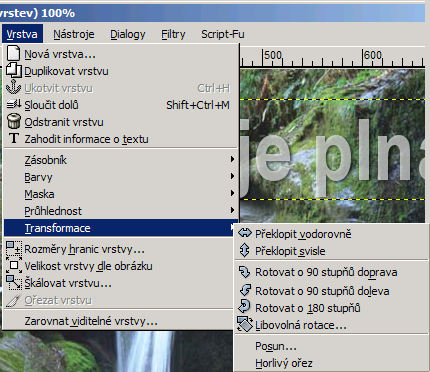This screenshot has width=430, height=372.
Task: Open the Zásobník submenu entry
Action: [x=121, y=160]
